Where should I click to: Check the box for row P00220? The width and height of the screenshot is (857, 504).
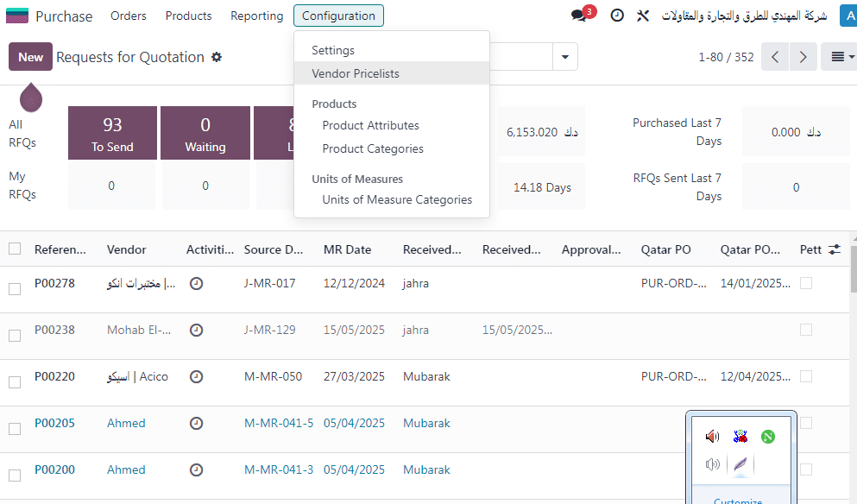[15, 382]
